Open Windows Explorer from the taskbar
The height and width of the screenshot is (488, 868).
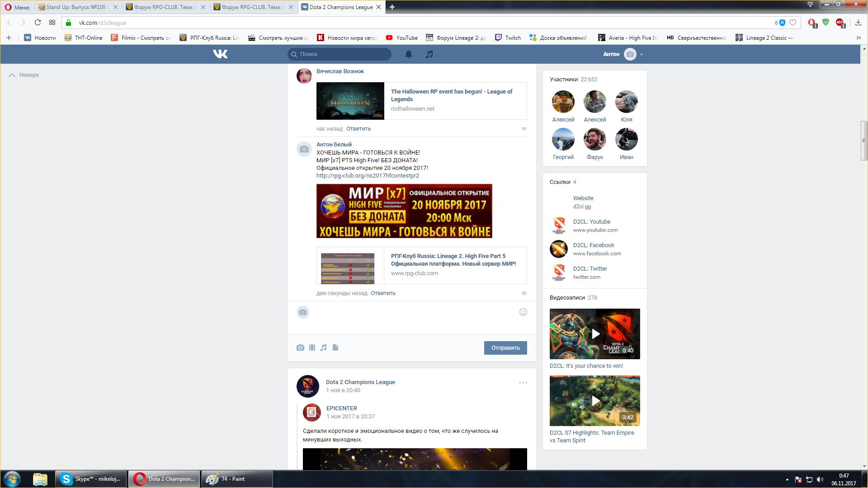tap(40, 479)
